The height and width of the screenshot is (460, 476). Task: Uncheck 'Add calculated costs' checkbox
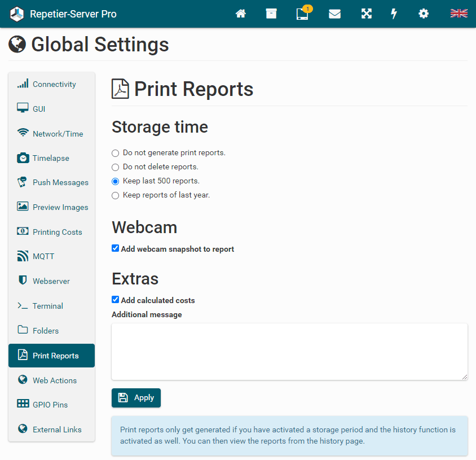click(116, 300)
